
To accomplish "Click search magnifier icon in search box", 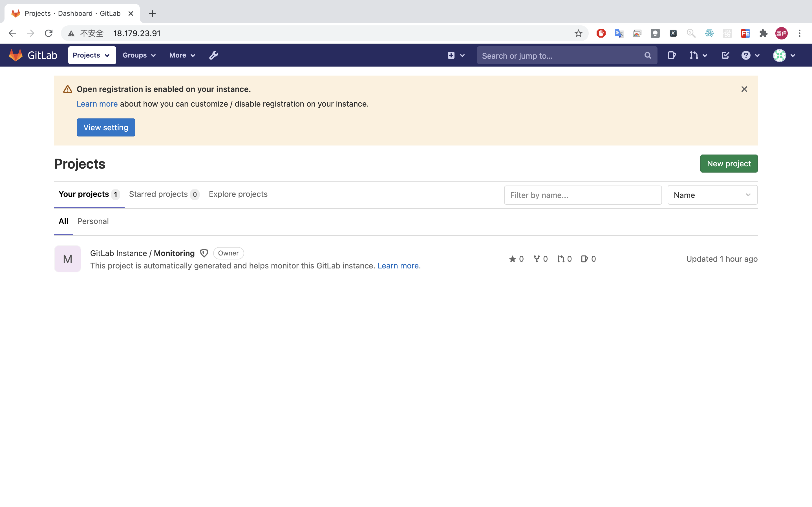I will tap(648, 55).
